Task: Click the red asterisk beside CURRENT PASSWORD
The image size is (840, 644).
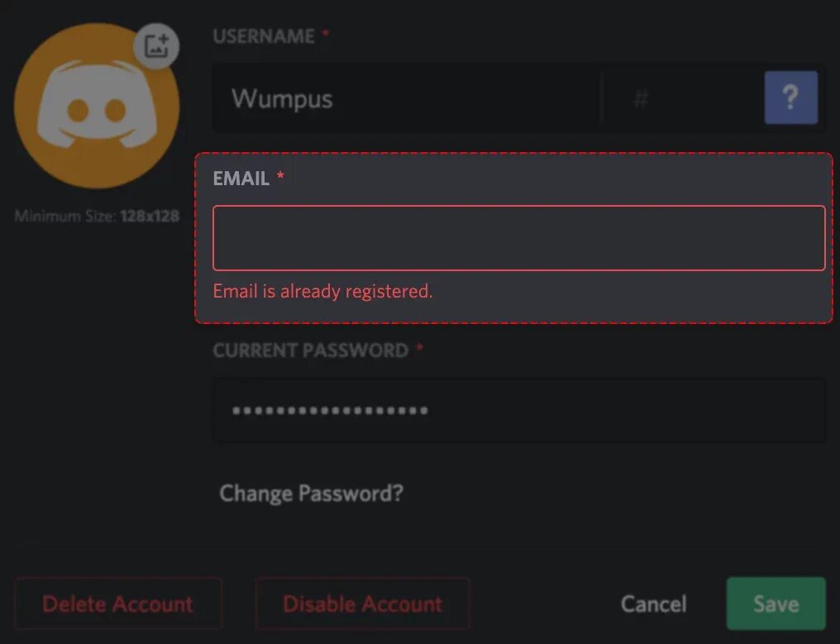Action: [419, 349]
